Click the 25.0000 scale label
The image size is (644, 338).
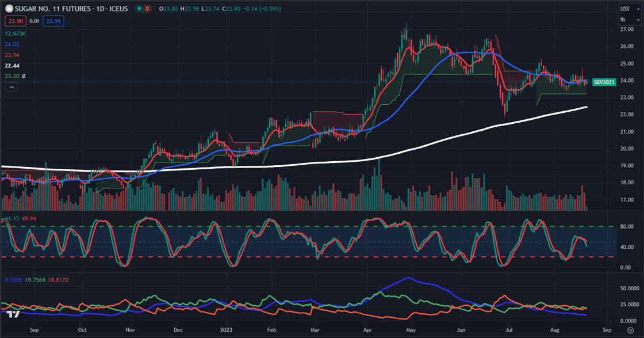click(630, 304)
